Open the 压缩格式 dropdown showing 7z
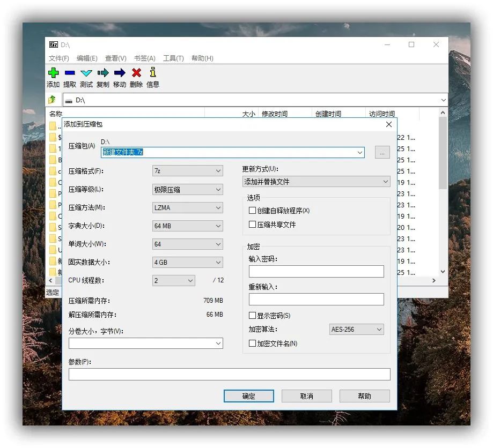 [x=187, y=171]
